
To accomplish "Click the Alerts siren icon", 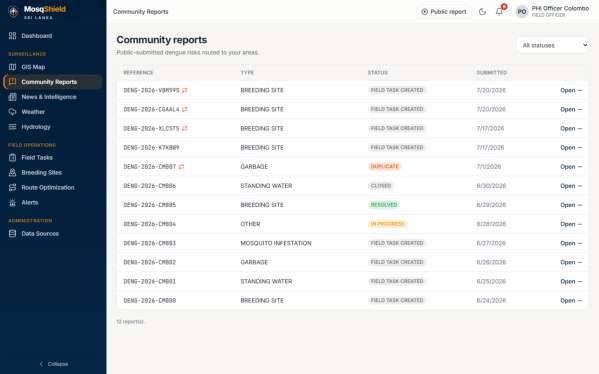I will point(13,202).
